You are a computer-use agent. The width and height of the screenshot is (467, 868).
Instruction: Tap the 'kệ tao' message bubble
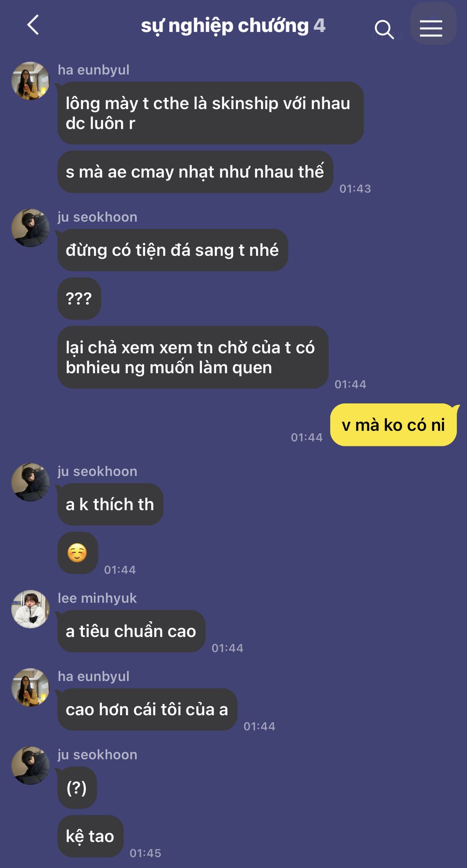click(x=90, y=836)
